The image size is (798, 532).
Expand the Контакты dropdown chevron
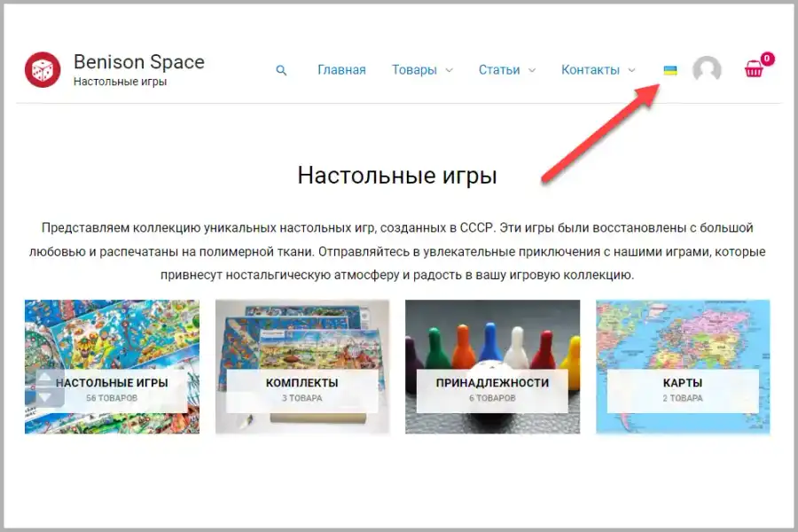coord(631,70)
